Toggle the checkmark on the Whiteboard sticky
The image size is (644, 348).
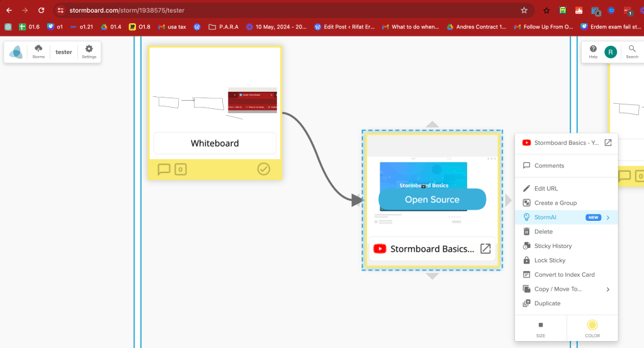click(x=264, y=169)
